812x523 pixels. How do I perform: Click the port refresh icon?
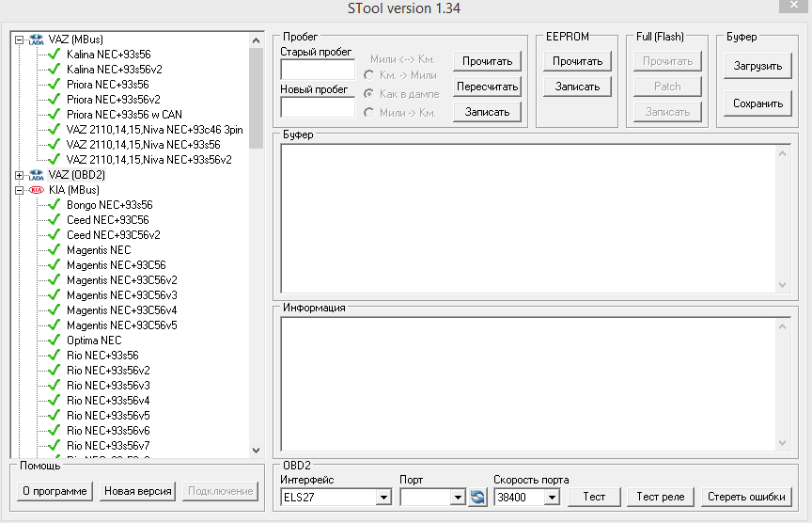click(x=477, y=497)
